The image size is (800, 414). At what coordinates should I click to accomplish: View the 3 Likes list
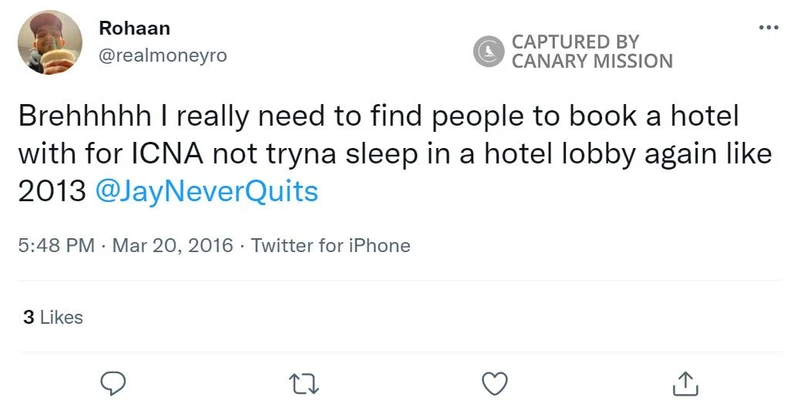[52, 317]
